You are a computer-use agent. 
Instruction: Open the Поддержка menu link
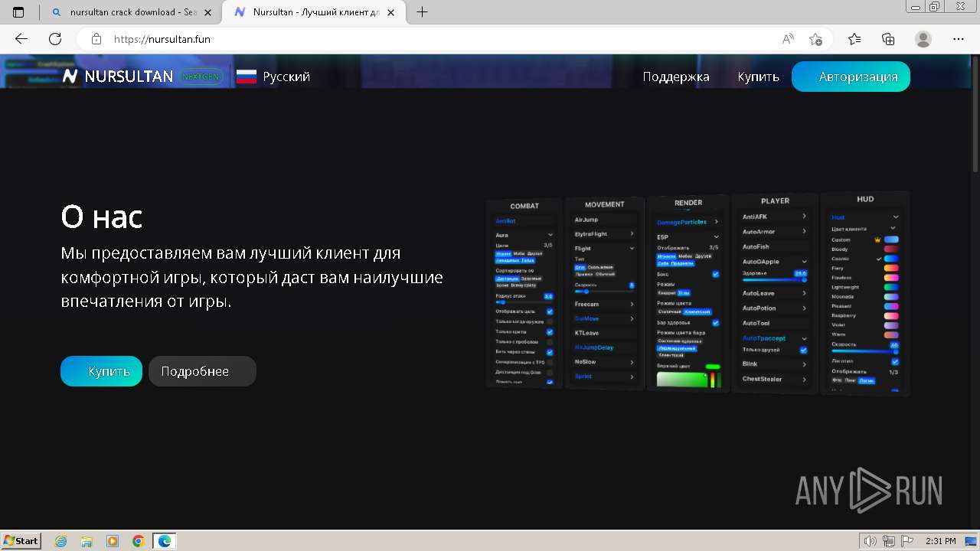pos(676,77)
